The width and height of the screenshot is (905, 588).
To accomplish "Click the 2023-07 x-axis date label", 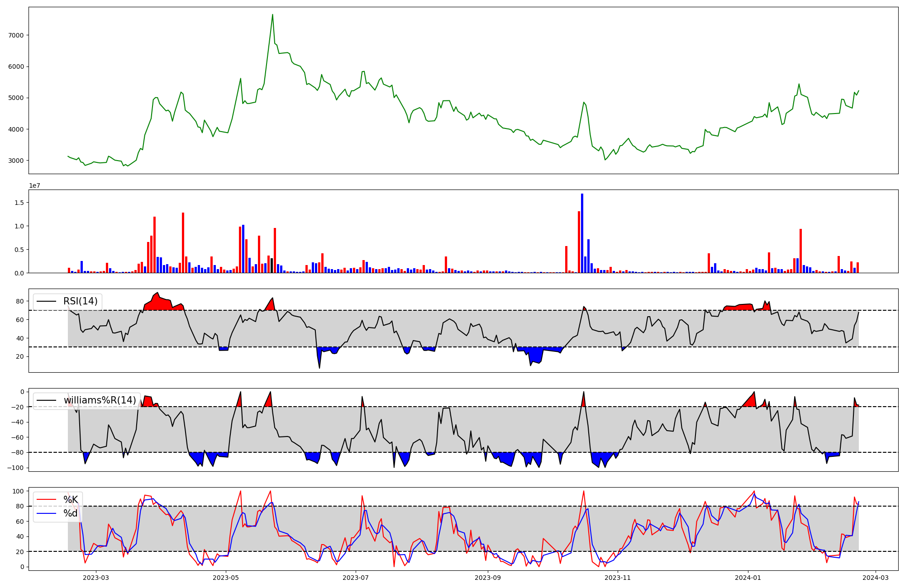I will click(x=356, y=578).
